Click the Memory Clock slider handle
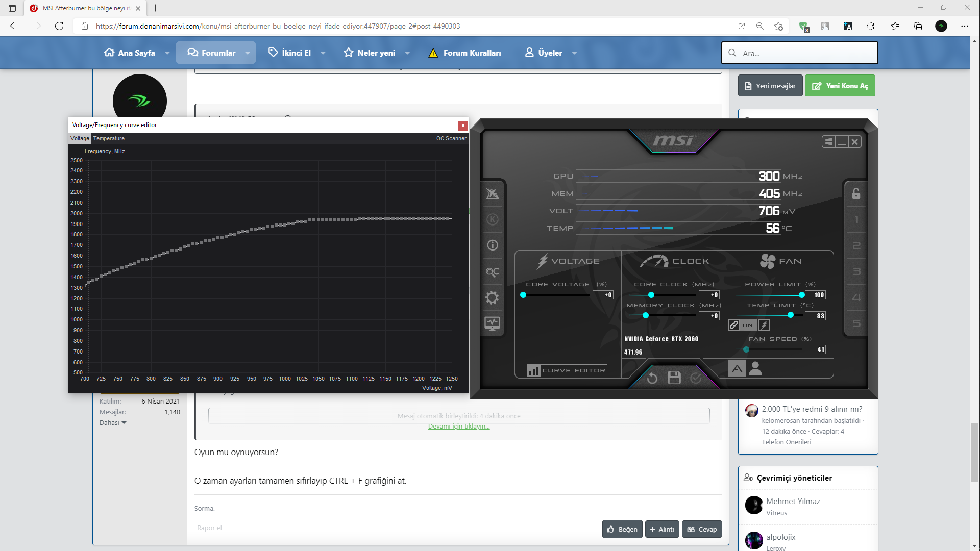980x551 pixels. coord(646,316)
